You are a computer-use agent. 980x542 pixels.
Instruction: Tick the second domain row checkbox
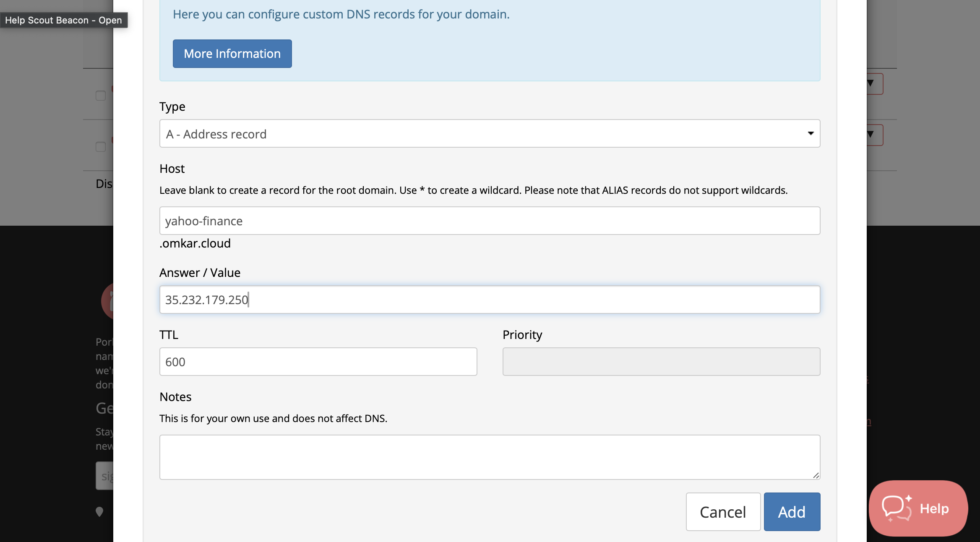[x=101, y=147]
